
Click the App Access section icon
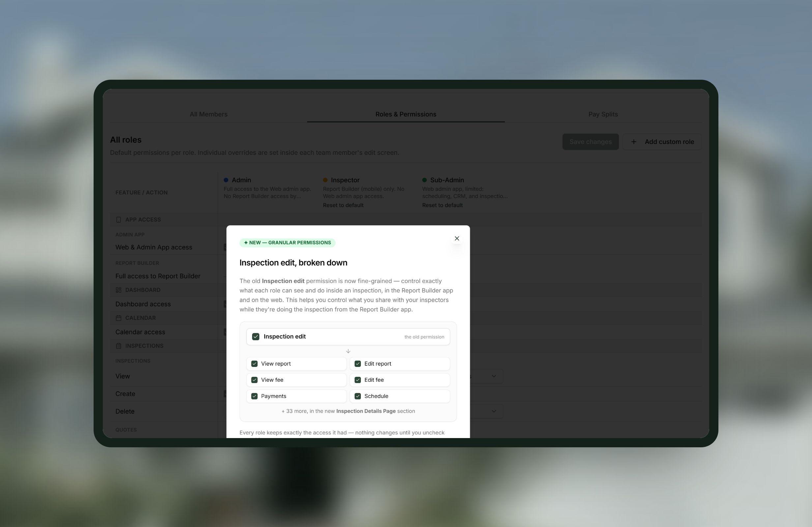tap(118, 220)
